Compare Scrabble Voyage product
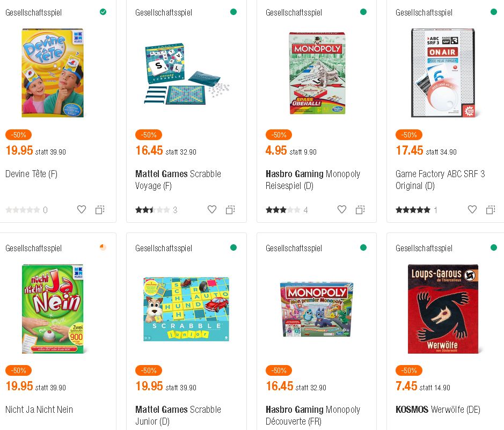 230,210
